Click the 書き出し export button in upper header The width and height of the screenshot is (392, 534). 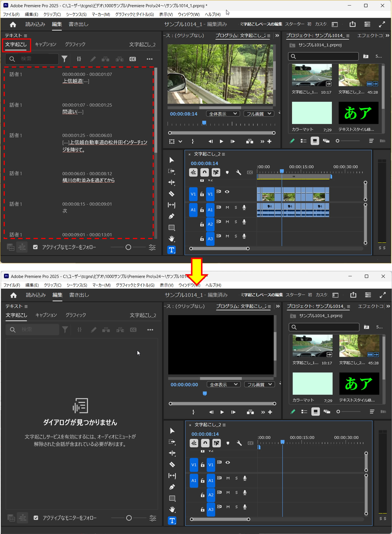pos(79,24)
